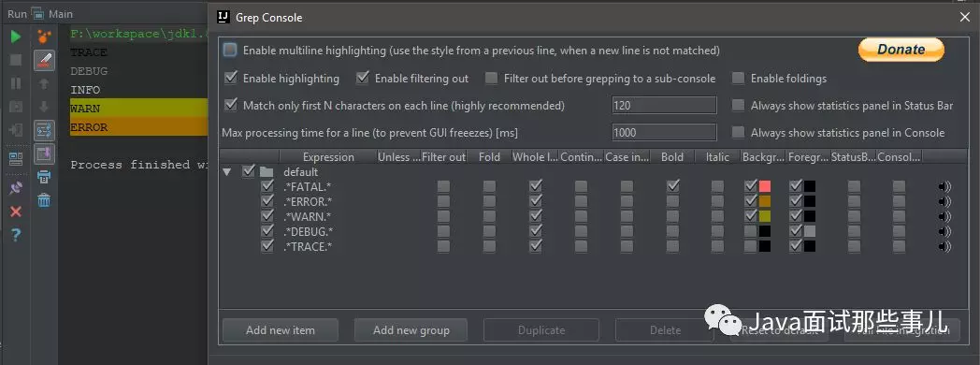
Task: Collapse the default group tree arrow
Action: [227, 171]
